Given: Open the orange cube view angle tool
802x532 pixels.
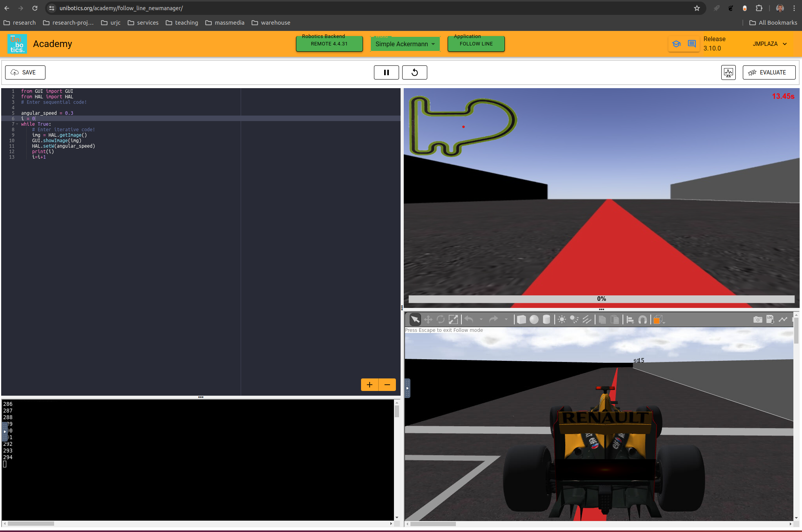Looking at the screenshot, I should click(x=659, y=320).
